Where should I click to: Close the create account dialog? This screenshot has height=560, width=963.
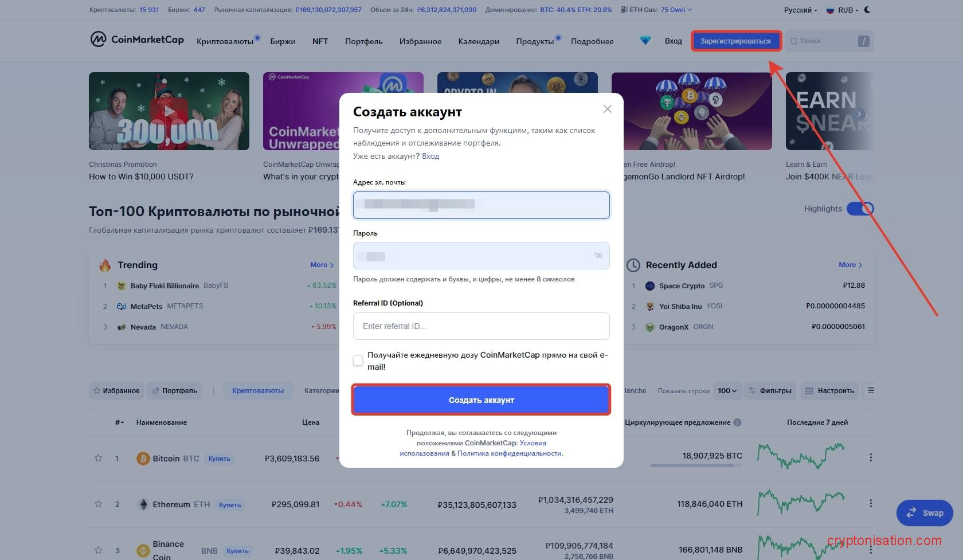click(608, 109)
